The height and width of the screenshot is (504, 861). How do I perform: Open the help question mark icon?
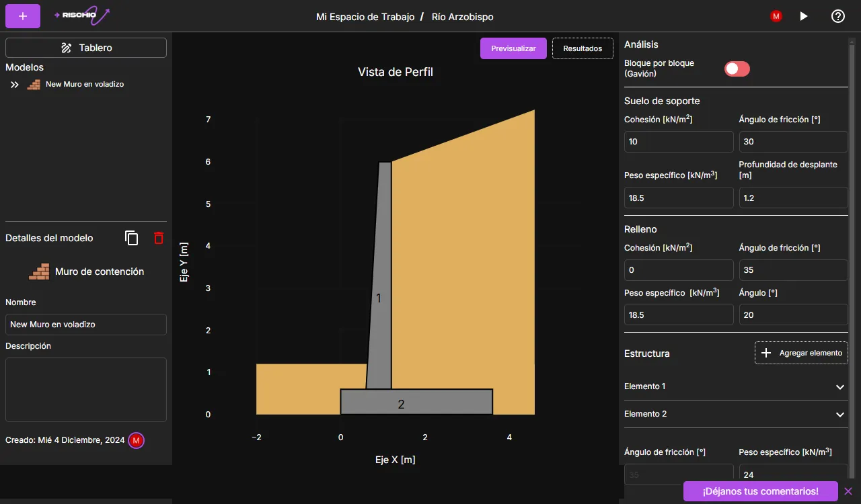tap(837, 16)
